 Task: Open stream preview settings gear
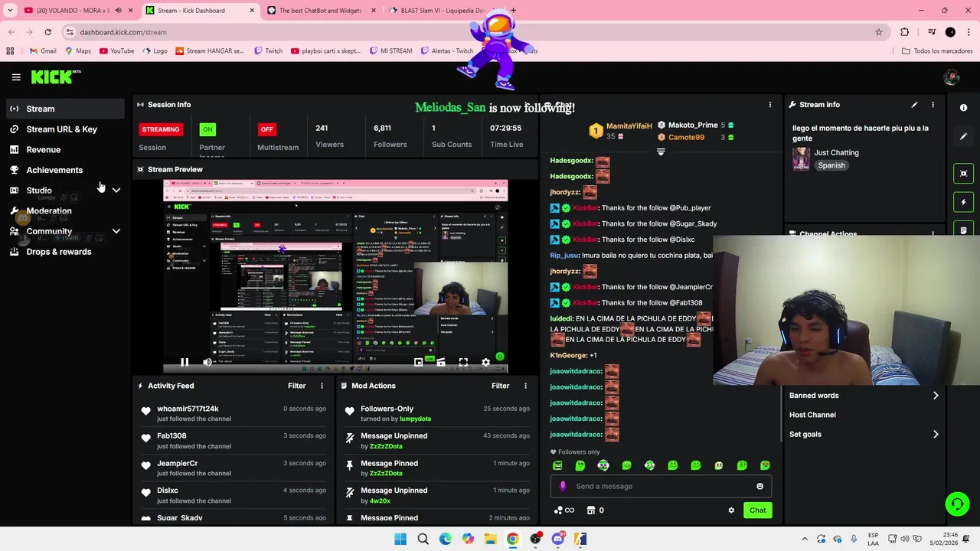pyautogui.click(x=485, y=362)
